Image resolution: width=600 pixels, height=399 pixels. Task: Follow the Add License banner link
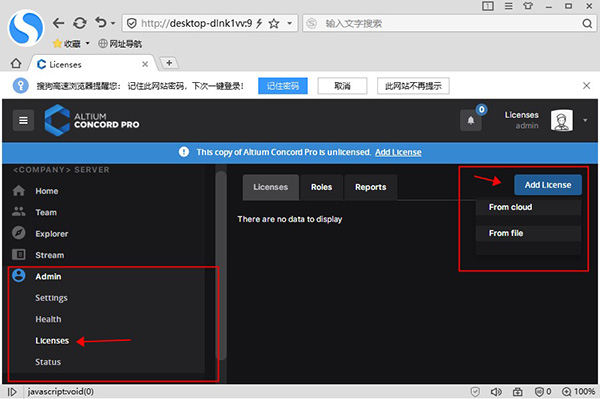pyautogui.click(x=398, y=152)
